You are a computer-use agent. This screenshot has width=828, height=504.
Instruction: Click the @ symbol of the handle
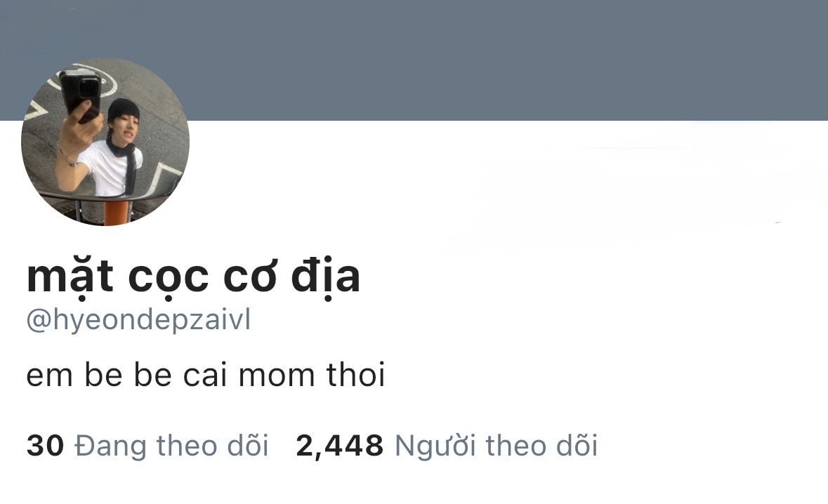[x=39, y=321]
